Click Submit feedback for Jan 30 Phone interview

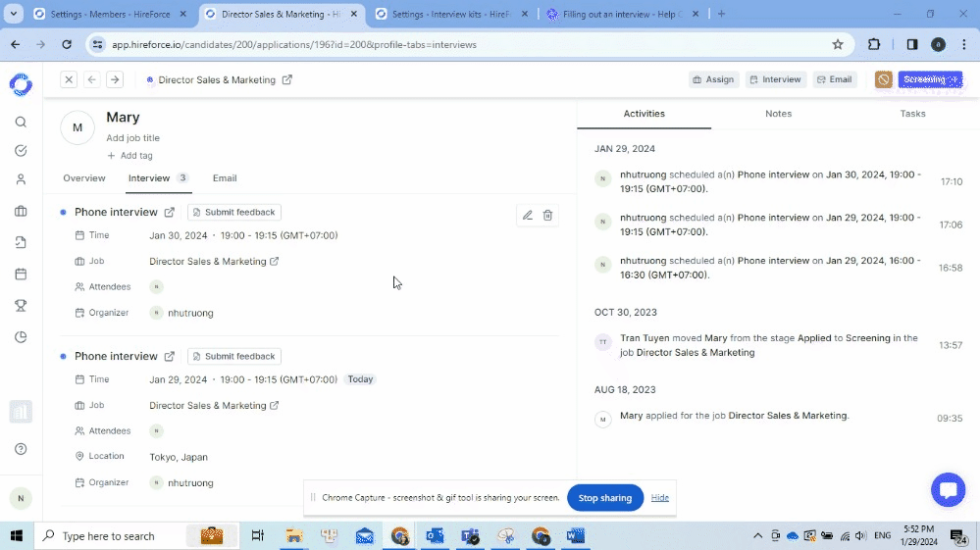point(234,212)
